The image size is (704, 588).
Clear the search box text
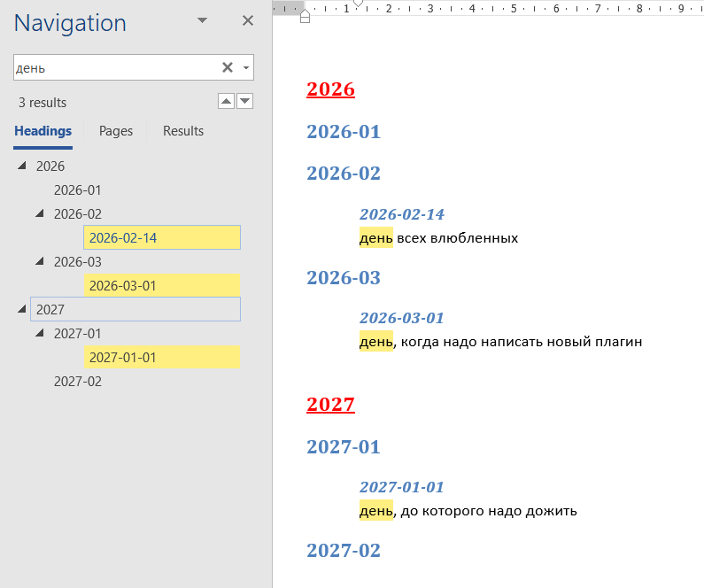(227, 67)
